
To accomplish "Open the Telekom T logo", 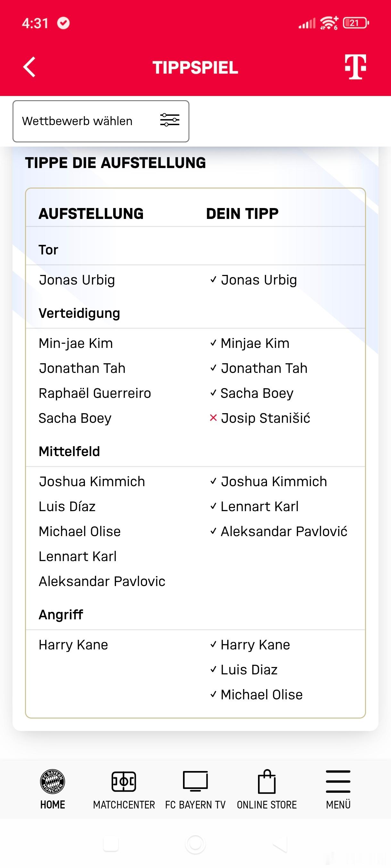I will point(355,67).
